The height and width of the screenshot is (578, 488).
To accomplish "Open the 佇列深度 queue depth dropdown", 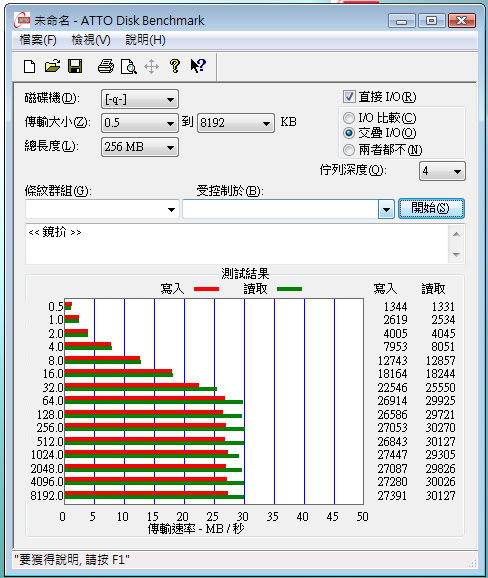I will [442, 171].
